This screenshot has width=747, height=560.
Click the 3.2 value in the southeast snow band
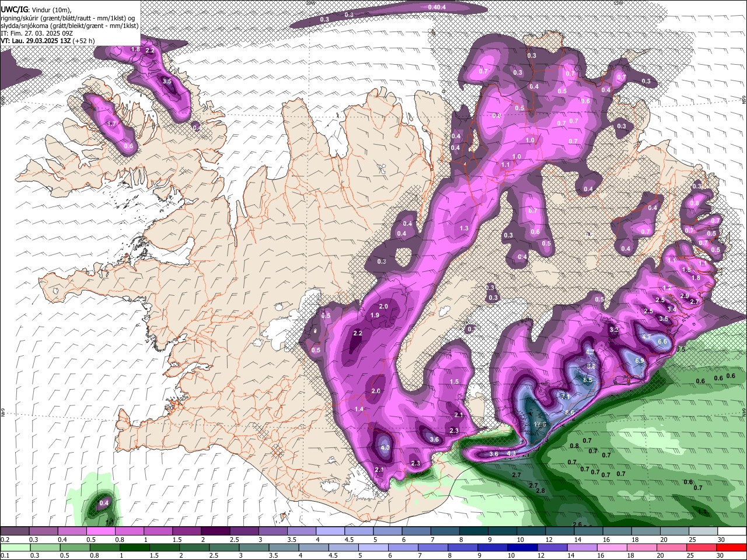pyautogui.click(x=614, y=330)
